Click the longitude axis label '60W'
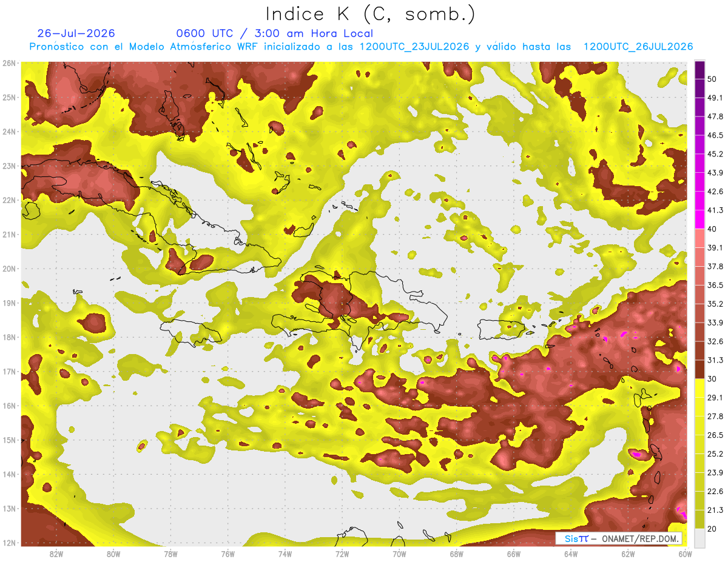This screenshot has width=728, height=562. coord(684,554)
